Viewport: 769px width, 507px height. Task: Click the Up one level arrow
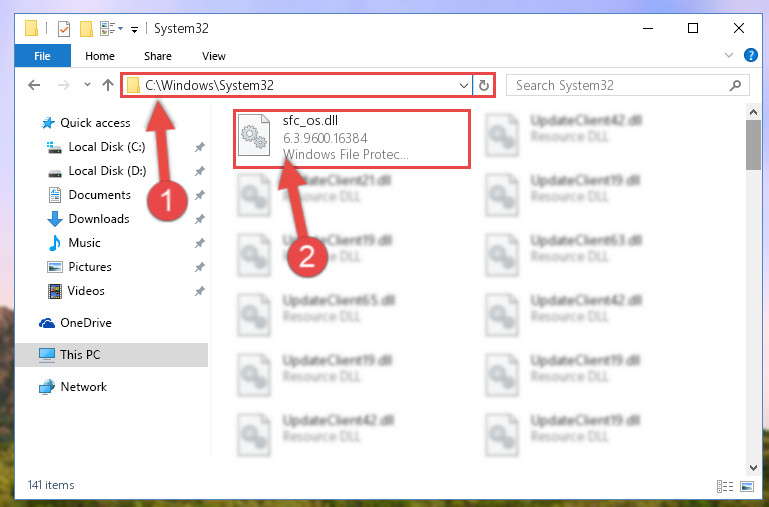pos(108,85)
